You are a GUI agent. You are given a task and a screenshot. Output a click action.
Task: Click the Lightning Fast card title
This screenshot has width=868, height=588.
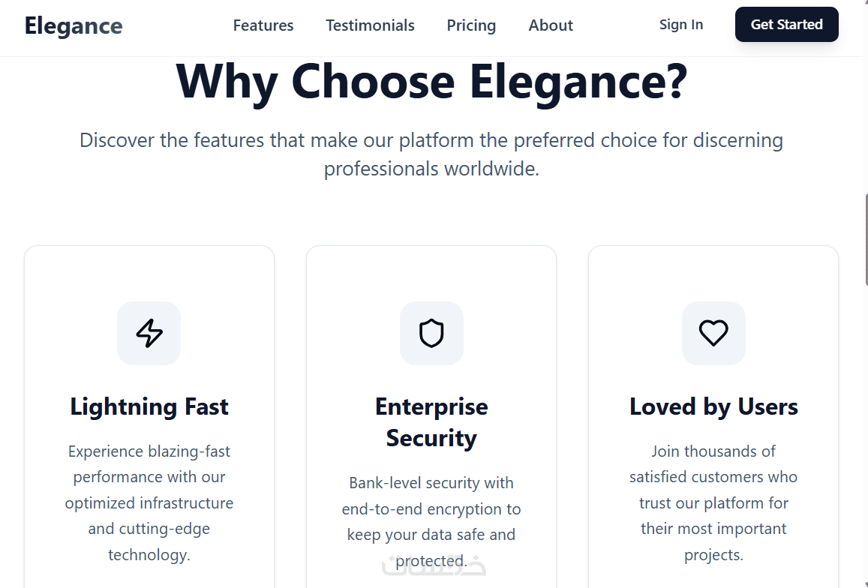149,406
